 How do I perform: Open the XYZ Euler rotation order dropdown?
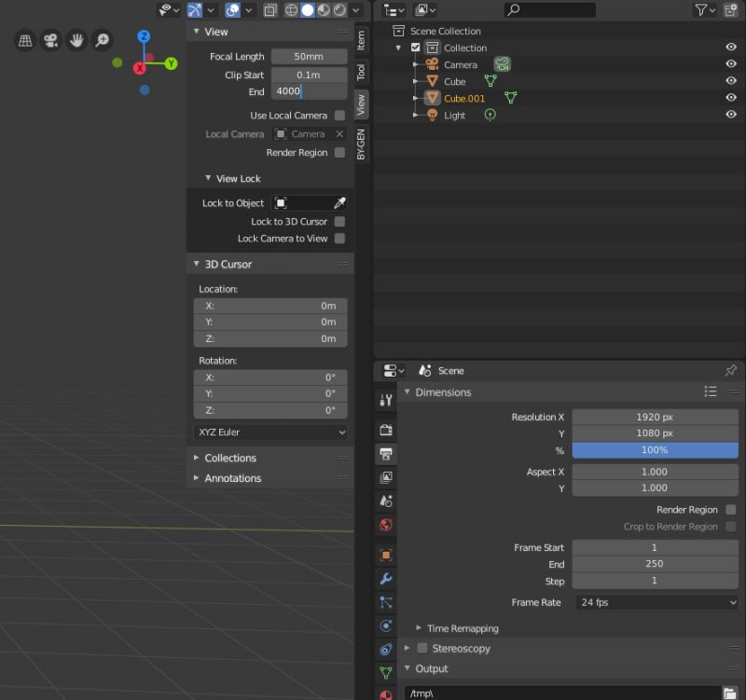(x=269, y=432)
